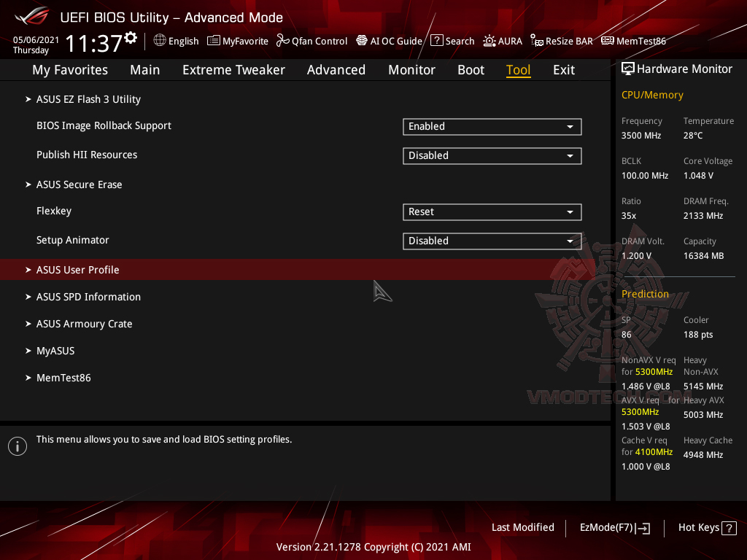The width and height of the screenshot is (747, 560).
Task: Switch to My Favorites tab
Action: (x=70, y=70)
